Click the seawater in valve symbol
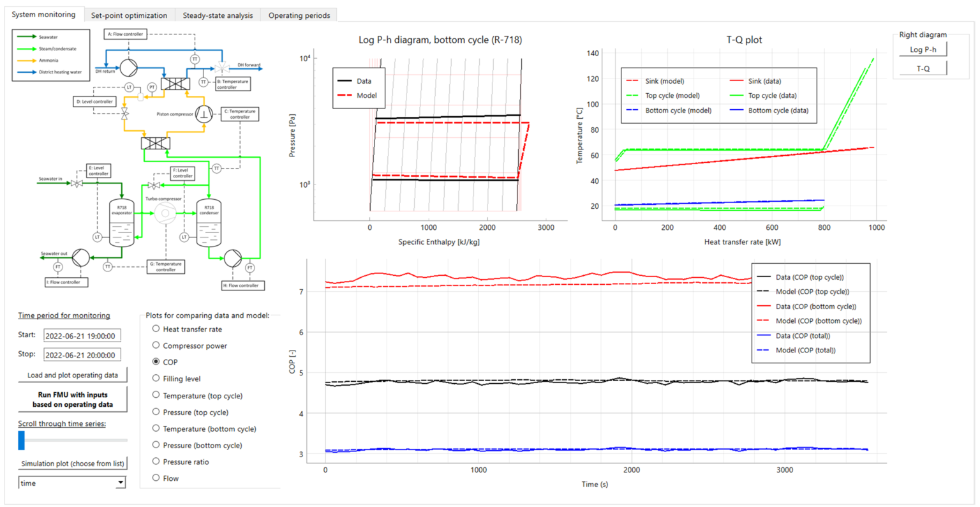This screenshot has height=507, width=980. point(77,184)
